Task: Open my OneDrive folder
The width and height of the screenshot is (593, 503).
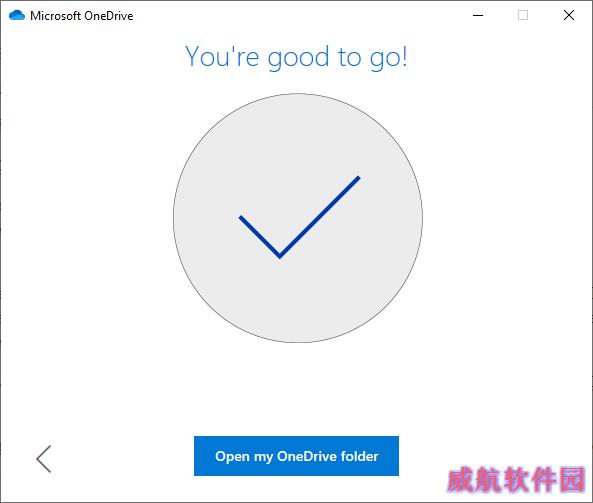Action: [x=296, y=456]
